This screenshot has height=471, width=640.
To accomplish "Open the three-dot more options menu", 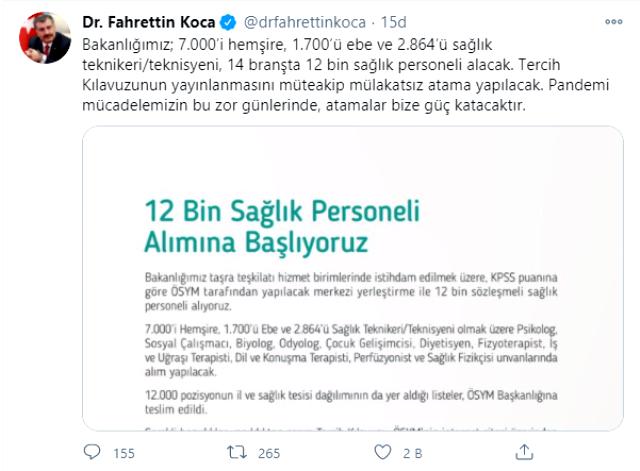I will click(x=613, y=22).
